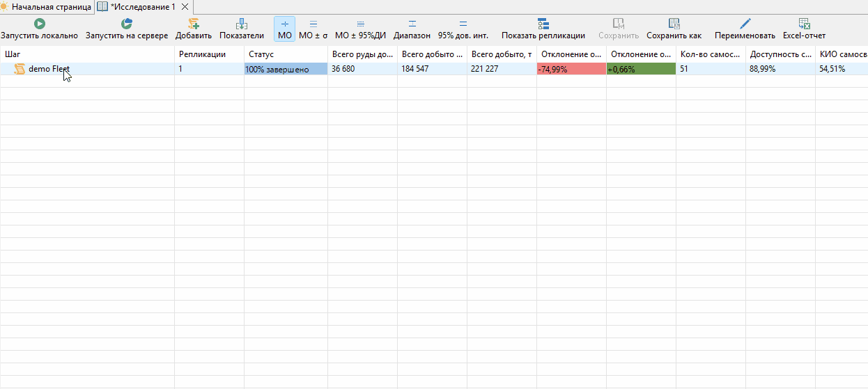Enable the МО ± 95%ДИ mode

[x=360, y=29]
